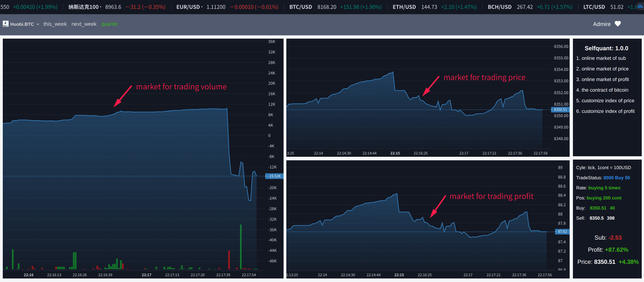Screen dimensions: 644x282
Task: Click TradingView cloud icon in ticker corner
Action: click(x=640, y=7)
